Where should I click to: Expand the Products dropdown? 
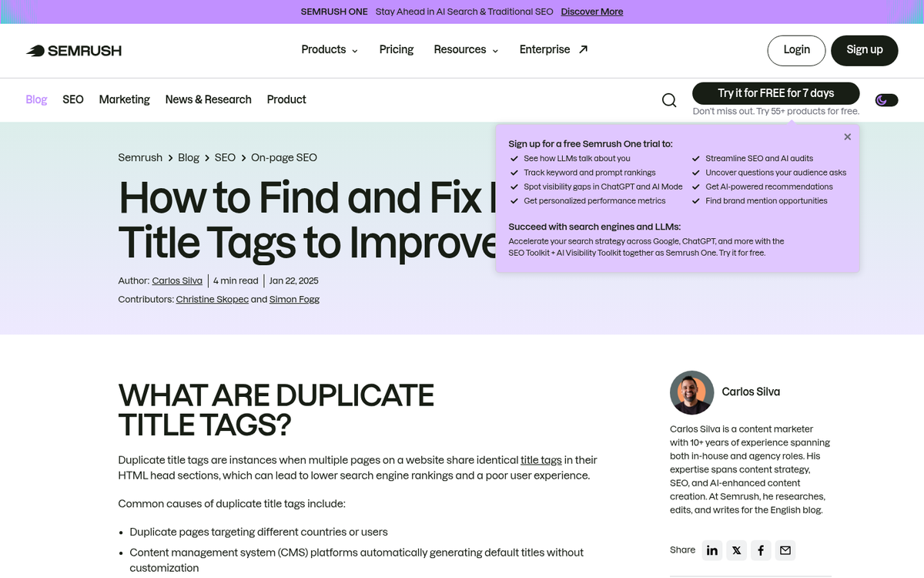(x=329, y=49)
